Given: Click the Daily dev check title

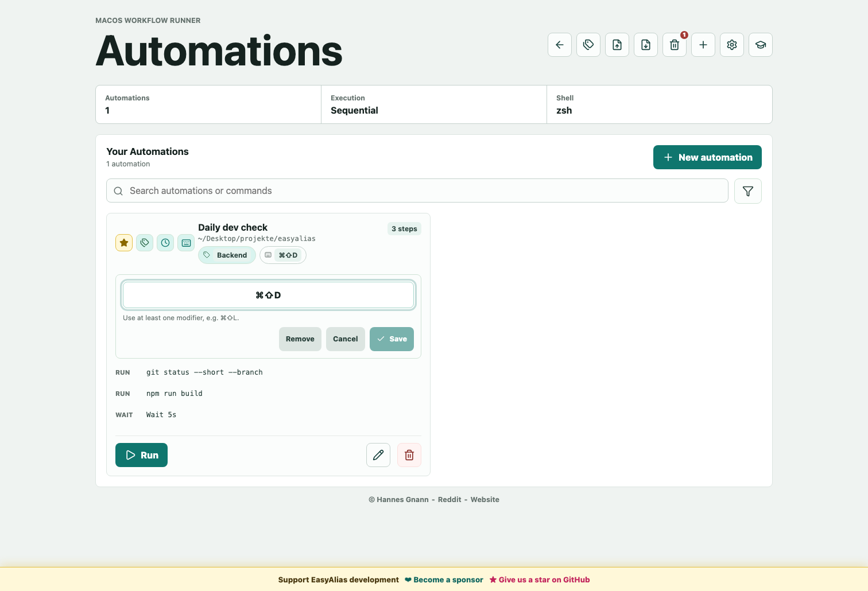Looking at the screenshot, I should click(232, 228).
